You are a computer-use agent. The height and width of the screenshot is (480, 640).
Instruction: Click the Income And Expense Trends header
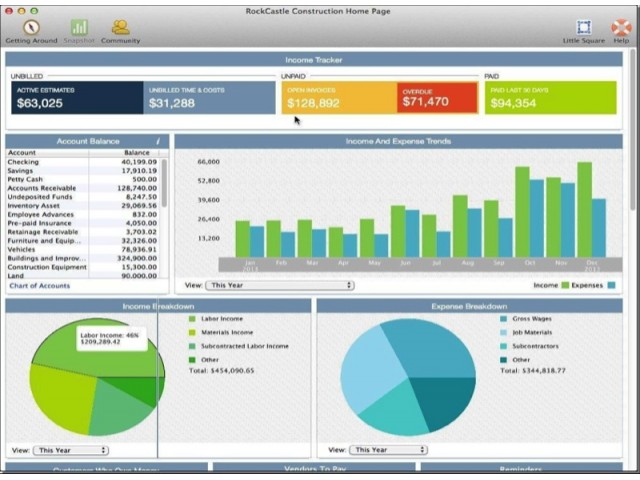tap(398, 141)
